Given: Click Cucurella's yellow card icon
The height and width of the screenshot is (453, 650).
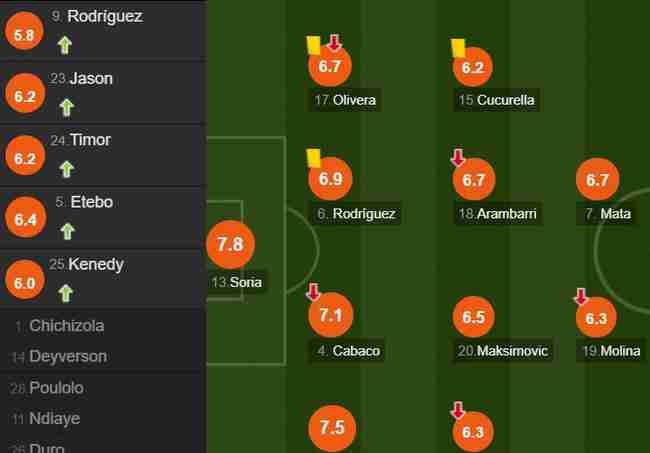Looking at the screenshot, I should pos(458,48).
